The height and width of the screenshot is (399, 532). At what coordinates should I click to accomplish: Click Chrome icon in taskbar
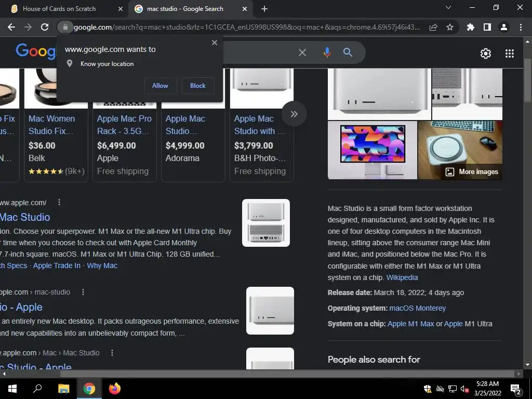tap(89, 389)
